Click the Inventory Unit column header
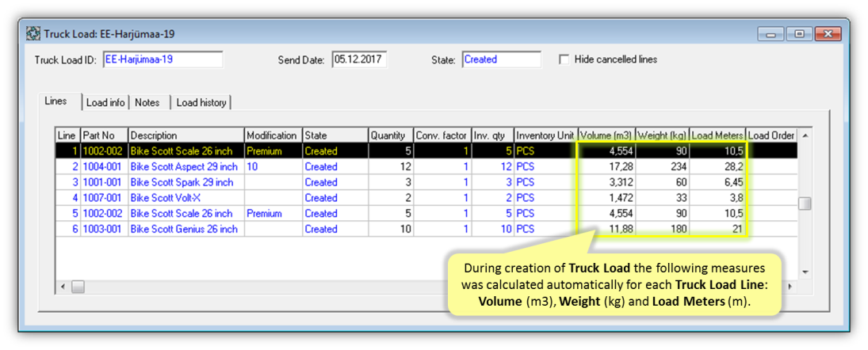 [x=546, y=135]
